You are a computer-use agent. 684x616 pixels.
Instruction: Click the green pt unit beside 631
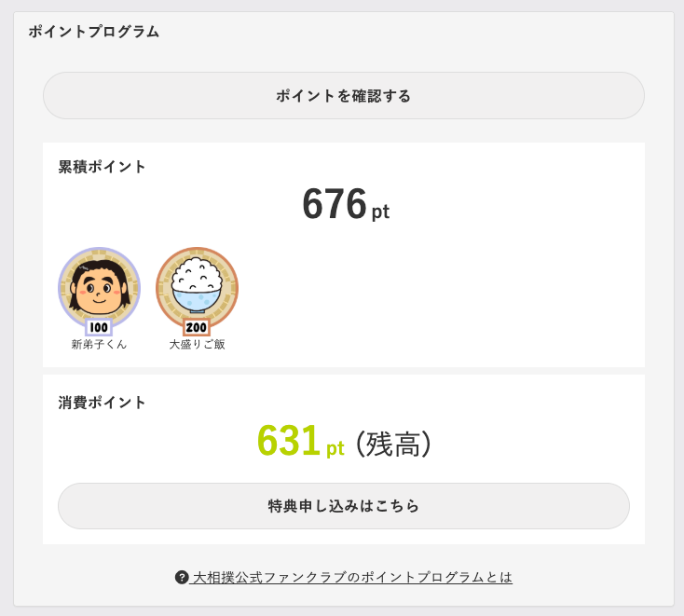[335, 448]
